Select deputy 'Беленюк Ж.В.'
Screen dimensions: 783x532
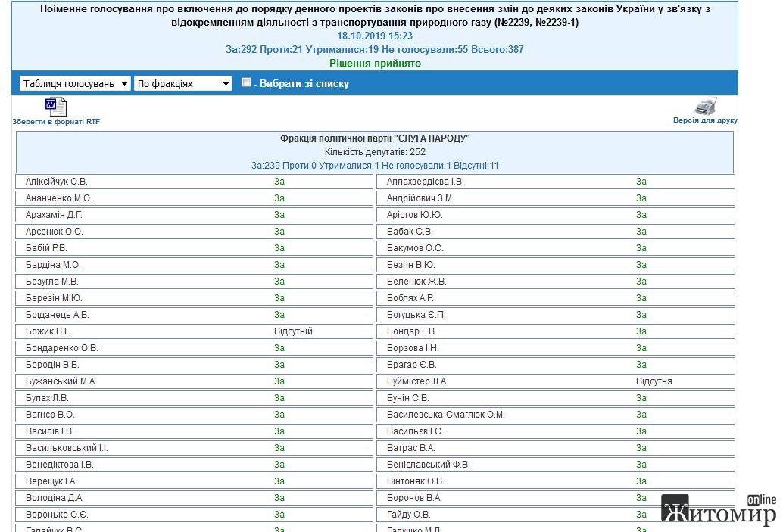click(x=416, y=282)
